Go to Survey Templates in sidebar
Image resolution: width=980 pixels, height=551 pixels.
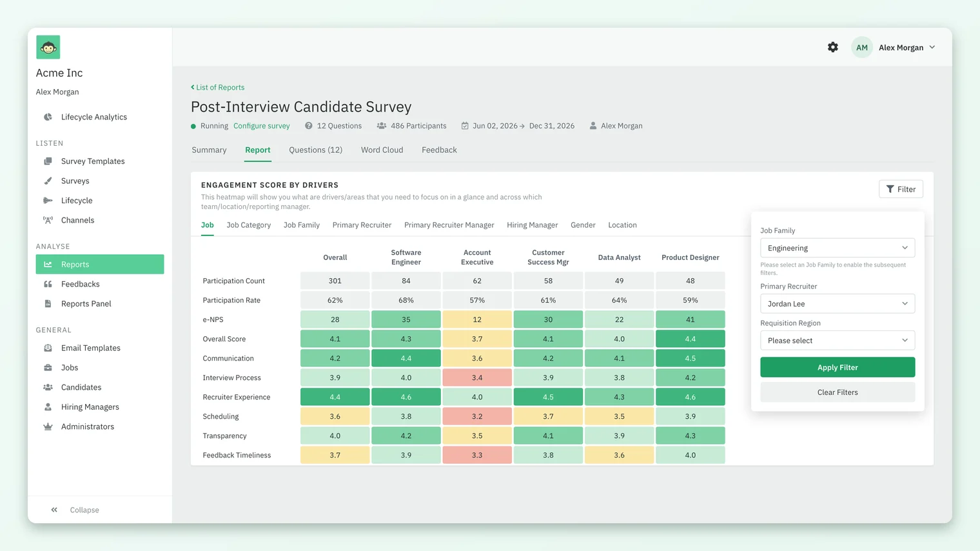coord(93,161)
